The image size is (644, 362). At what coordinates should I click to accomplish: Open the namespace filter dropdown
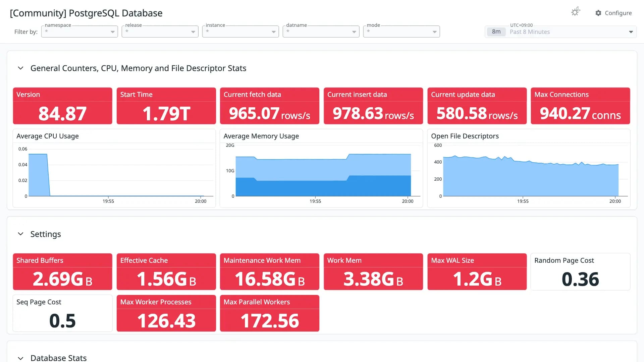click(79, 32)
